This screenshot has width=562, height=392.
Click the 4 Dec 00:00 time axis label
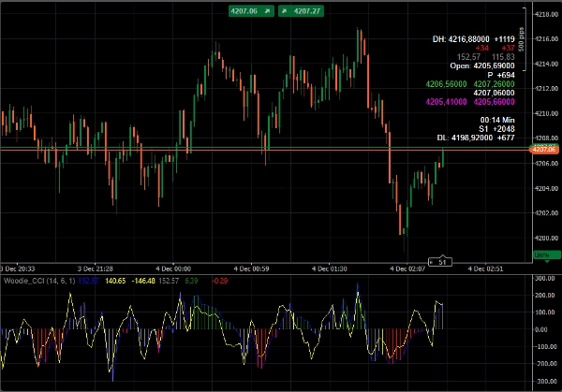pos(176,268)
